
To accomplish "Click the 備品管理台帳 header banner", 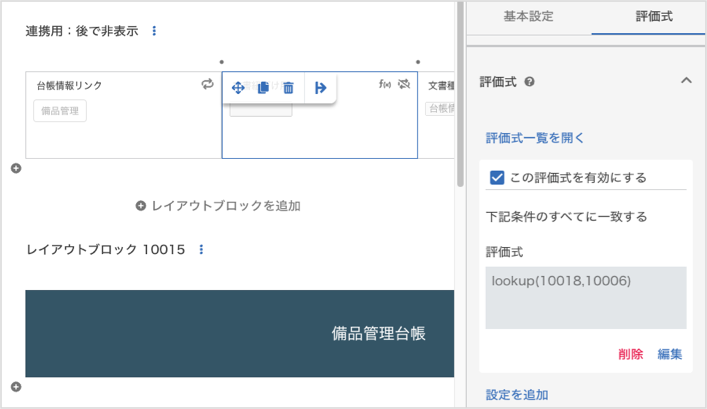I will tap(240, 333).
